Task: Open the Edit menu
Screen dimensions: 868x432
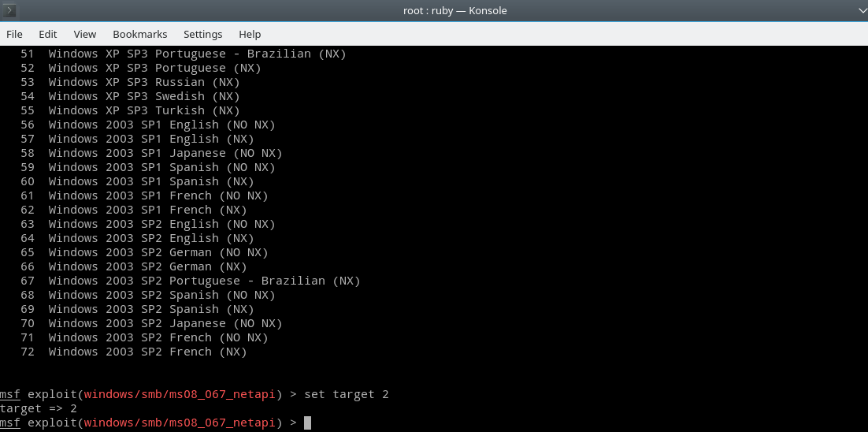Action: pyautogui.click(x=47, y=35)
